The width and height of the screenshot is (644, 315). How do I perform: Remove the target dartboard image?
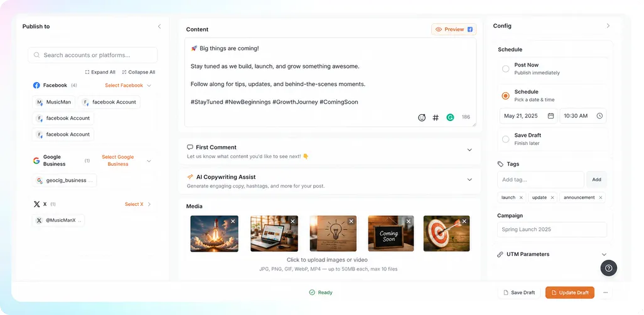coord(464,222)
